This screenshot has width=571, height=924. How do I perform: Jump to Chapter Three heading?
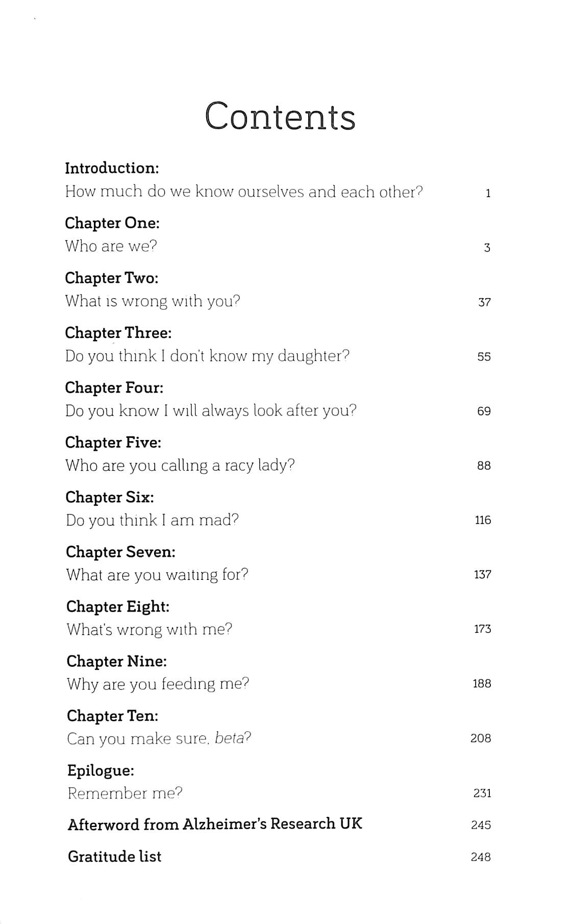pyautogui.click(x=118, y=333)
